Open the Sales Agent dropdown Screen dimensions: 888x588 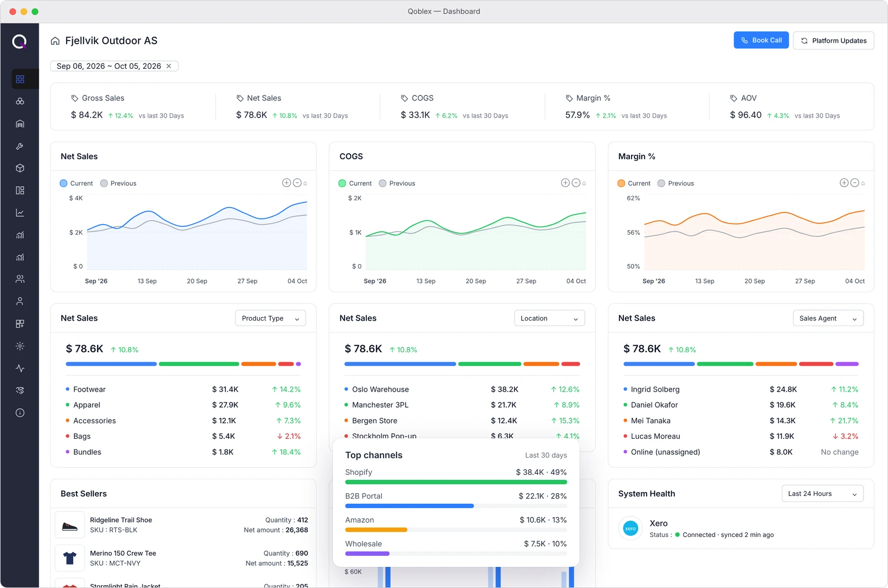click(x=828, y=318)
